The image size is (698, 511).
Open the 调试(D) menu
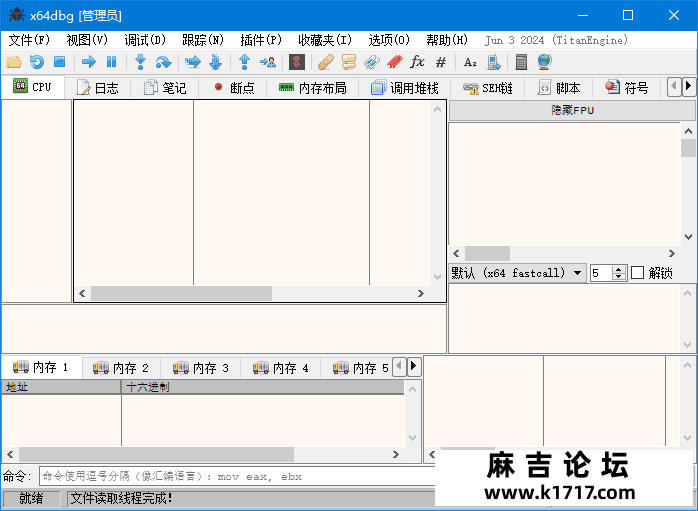(x=145, y=40)
